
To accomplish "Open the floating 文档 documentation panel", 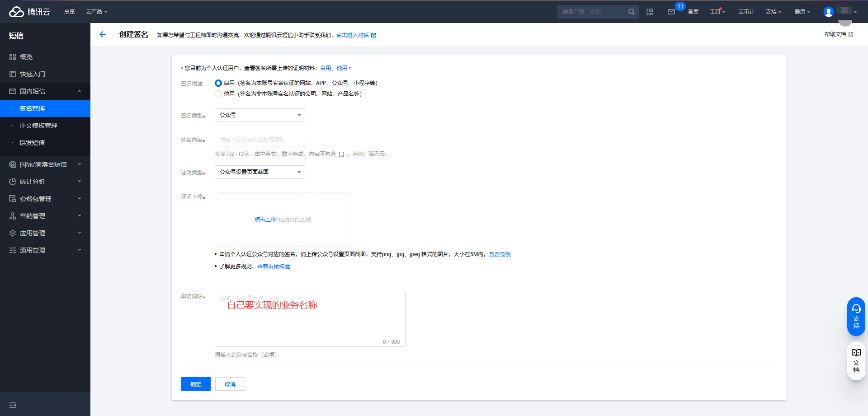I will coord(856,361).
